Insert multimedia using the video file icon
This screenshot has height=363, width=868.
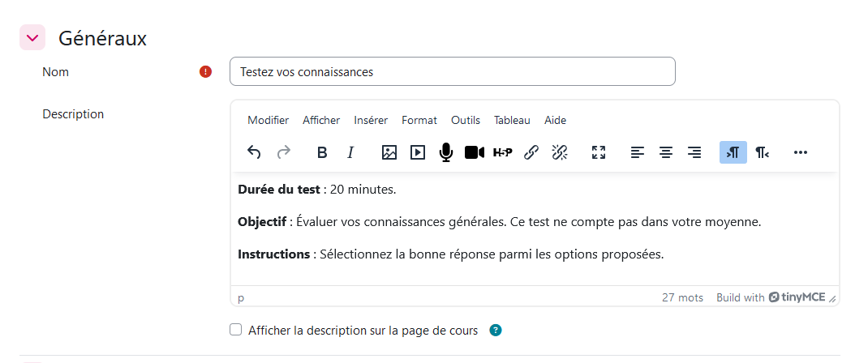[x=418, y=152]
